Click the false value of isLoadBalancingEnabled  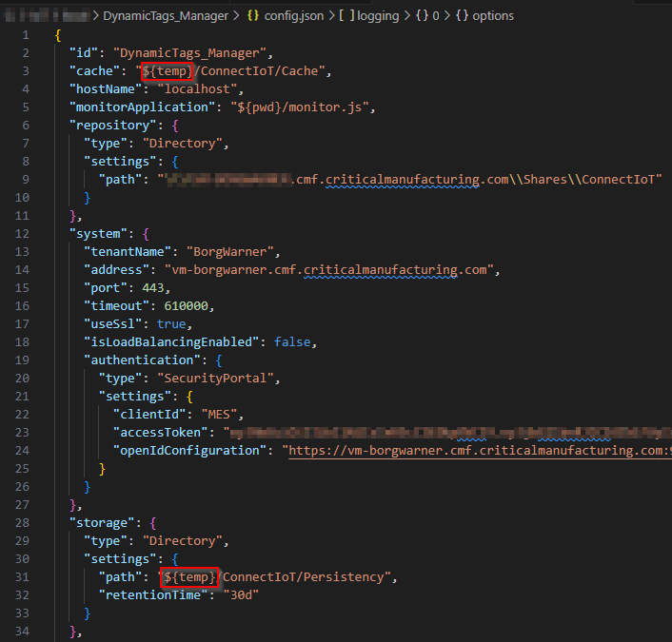292,341
